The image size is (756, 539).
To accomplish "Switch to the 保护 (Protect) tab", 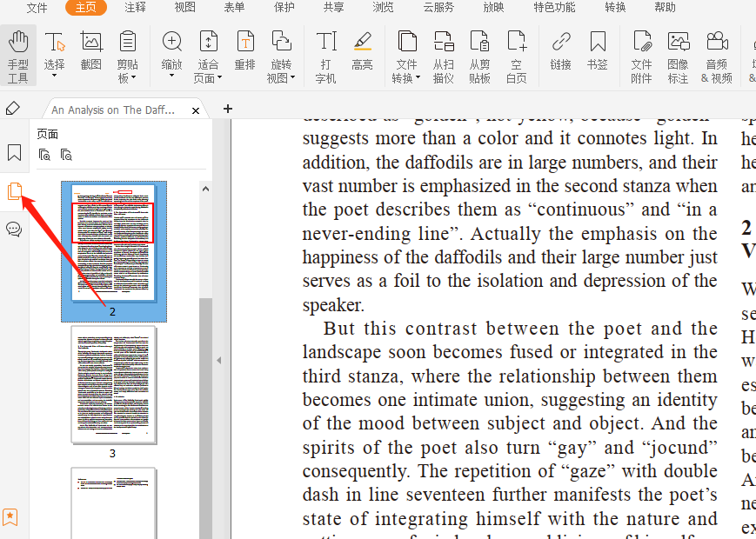I will pos(284,8).
